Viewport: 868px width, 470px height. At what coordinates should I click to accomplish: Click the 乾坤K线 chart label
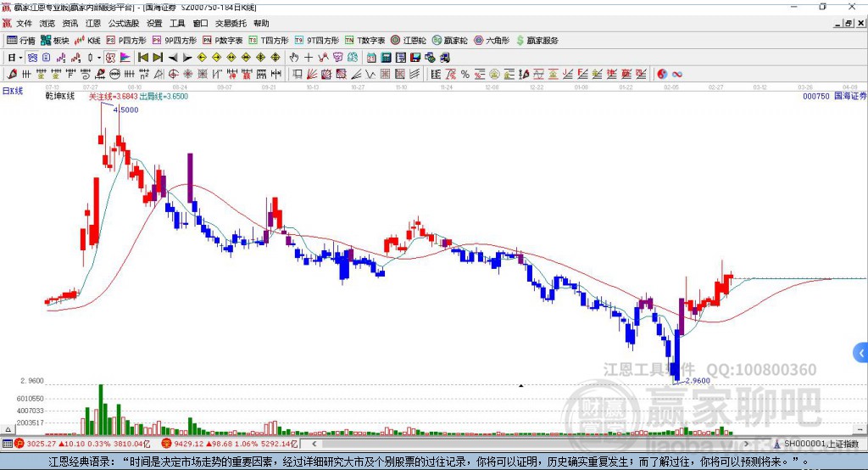point(60,96)
